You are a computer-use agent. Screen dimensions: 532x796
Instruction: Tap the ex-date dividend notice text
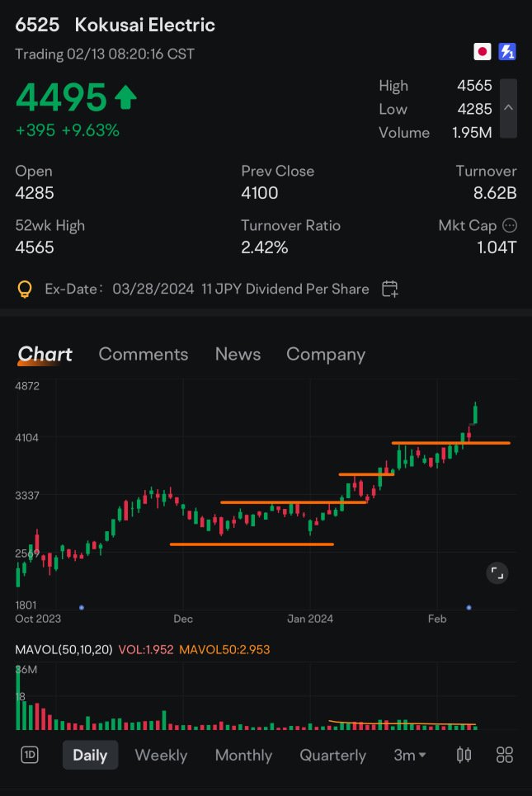click(206, 290)
